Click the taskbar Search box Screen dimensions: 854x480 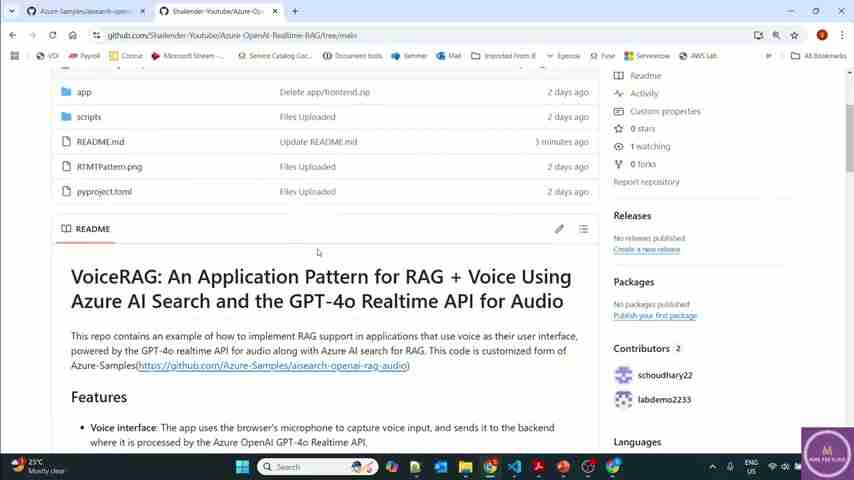(317, 467)
